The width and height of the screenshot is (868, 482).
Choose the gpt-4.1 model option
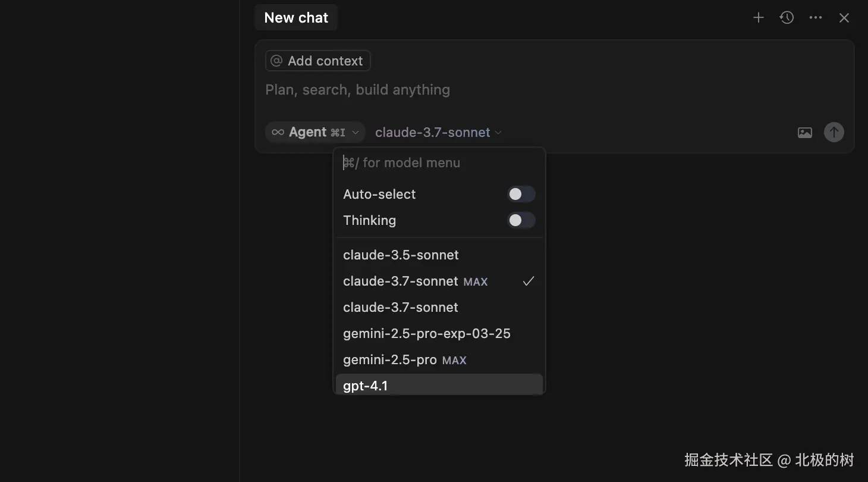(366, 385)
